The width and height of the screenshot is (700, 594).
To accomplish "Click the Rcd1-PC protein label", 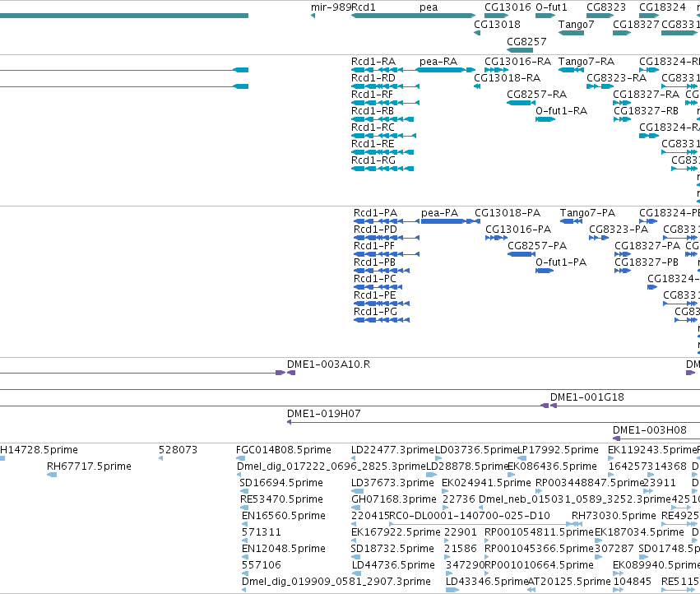I will [x=375, y=279].
